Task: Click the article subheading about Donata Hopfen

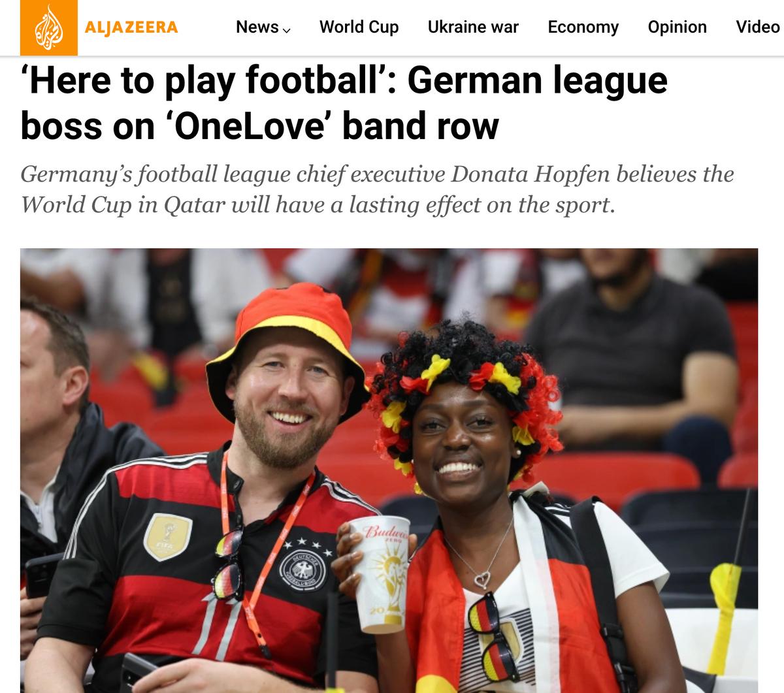Action: pyautogui.click(x=377, y=189)
